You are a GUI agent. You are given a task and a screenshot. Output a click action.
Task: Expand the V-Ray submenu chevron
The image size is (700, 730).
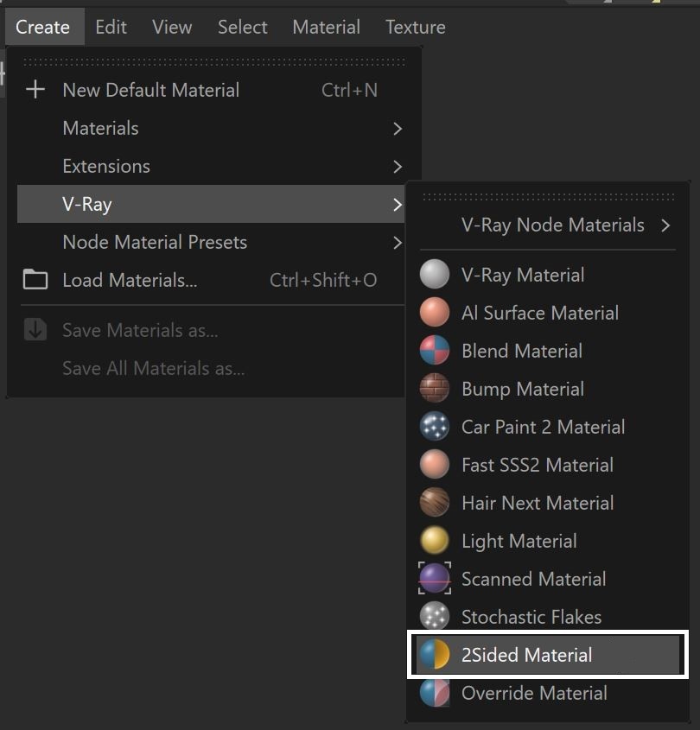(x=398, y=205)
